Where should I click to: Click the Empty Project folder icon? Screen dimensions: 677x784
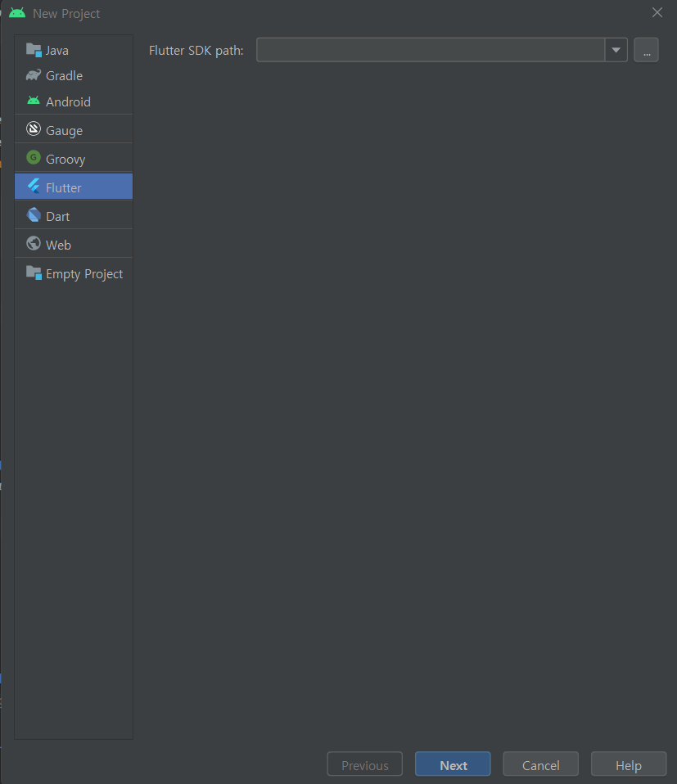(x=34, y=273)
